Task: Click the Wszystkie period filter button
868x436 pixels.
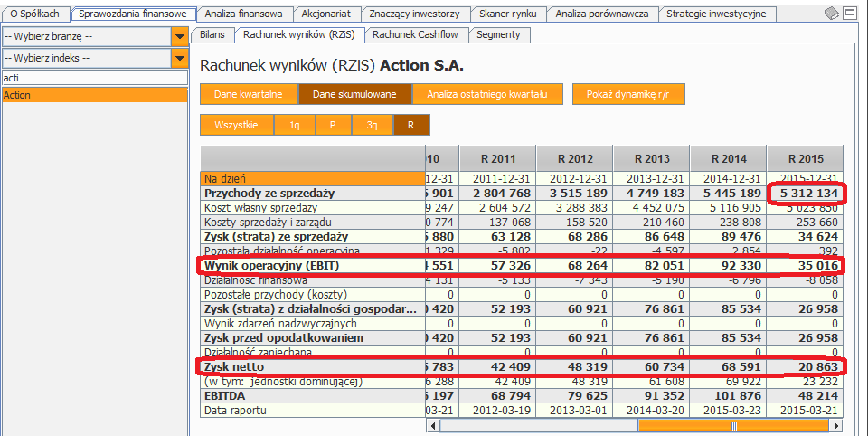Action: click(x=236, y=125)
